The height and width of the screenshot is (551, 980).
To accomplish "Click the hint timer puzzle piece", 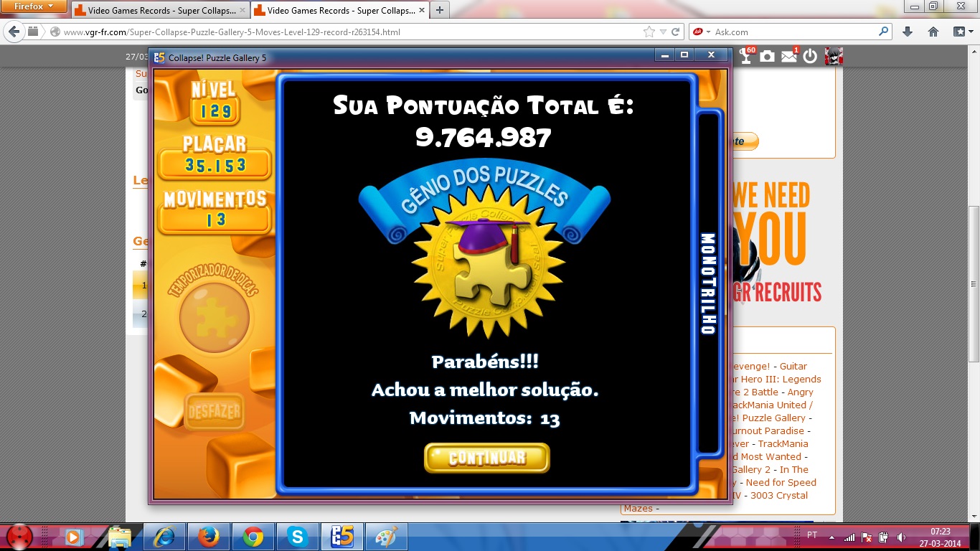I will point(214,317).
